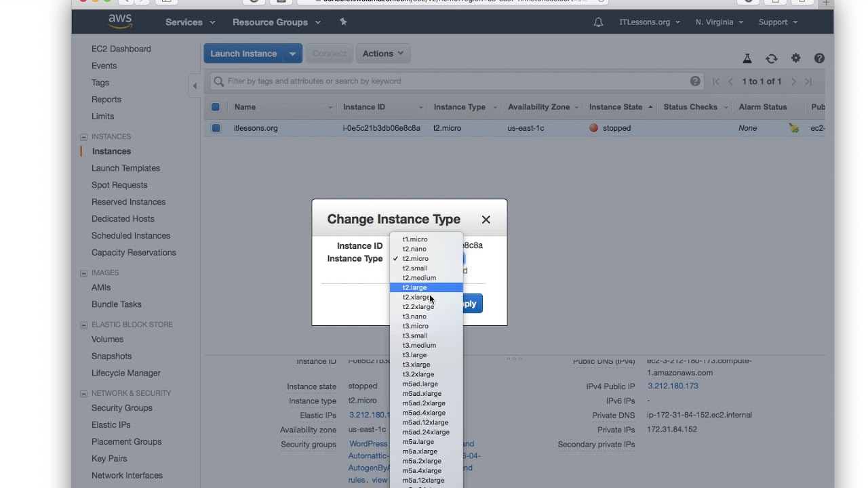Click the Launch Instance button
Viewport: 868px width, 488px height.
(243, 54)
